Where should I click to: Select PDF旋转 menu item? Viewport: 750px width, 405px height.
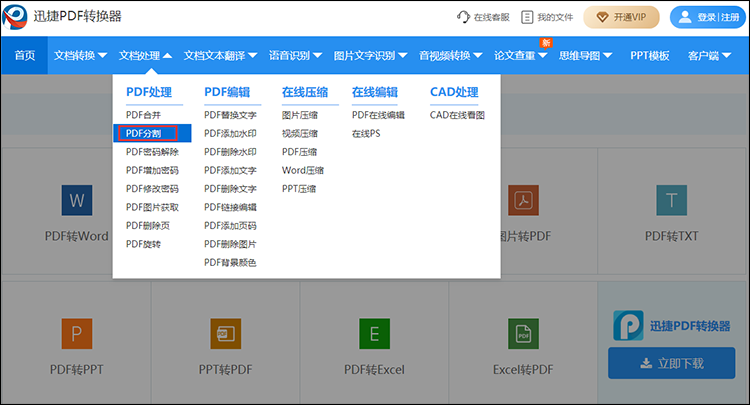click(x=143, y=244)
